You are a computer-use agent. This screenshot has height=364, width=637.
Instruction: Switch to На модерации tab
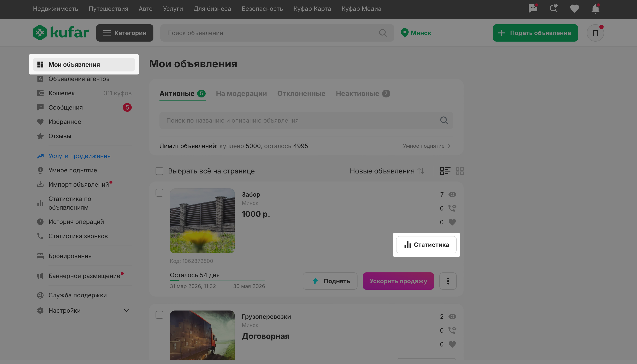[x=241, y=94]
